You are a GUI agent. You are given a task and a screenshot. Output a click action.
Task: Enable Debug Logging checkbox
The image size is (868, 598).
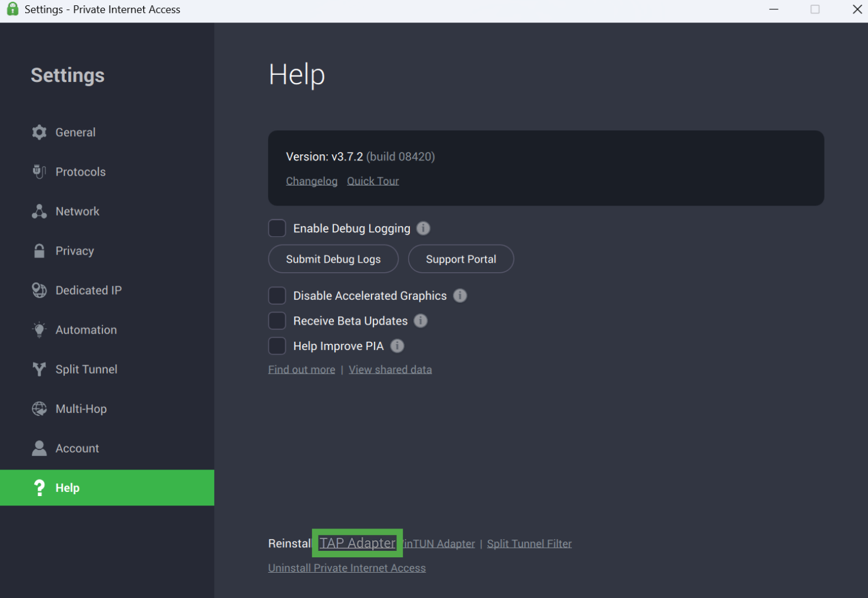(x=277, y=228)
